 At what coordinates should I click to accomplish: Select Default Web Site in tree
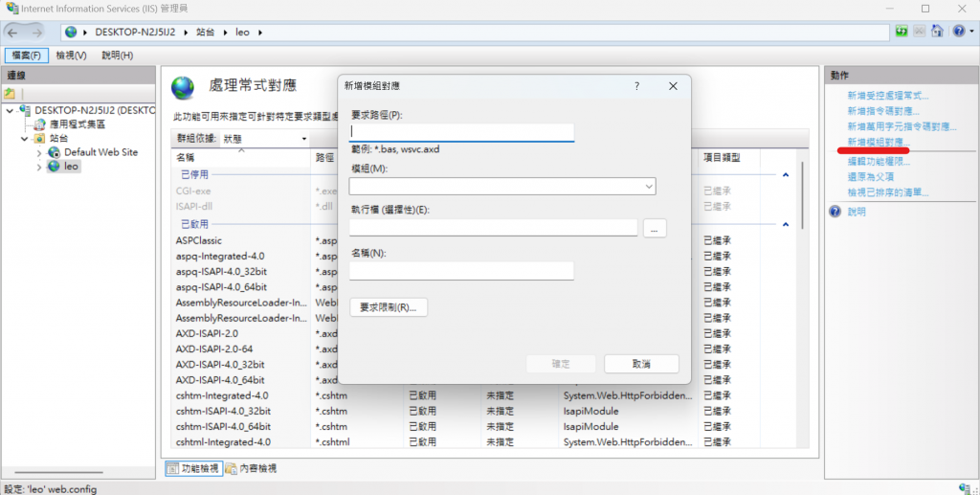pyautogui.click(x=100, y=152)
